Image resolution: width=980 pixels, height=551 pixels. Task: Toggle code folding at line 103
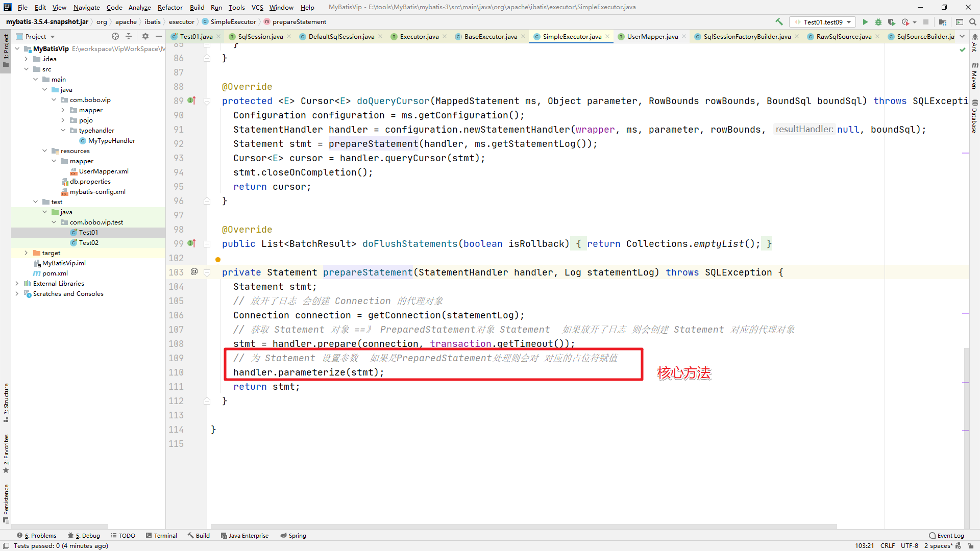click(x=207, y=272)
